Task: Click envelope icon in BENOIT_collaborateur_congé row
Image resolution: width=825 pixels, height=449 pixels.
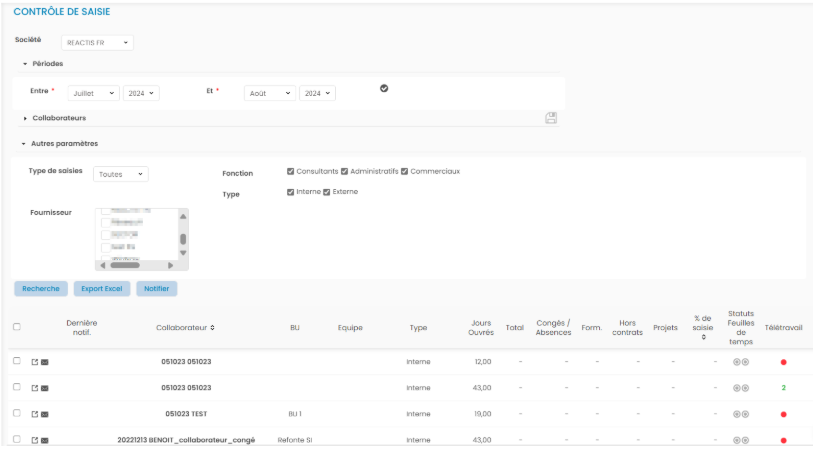Action: pyautogui.click(x=45, y=440)
